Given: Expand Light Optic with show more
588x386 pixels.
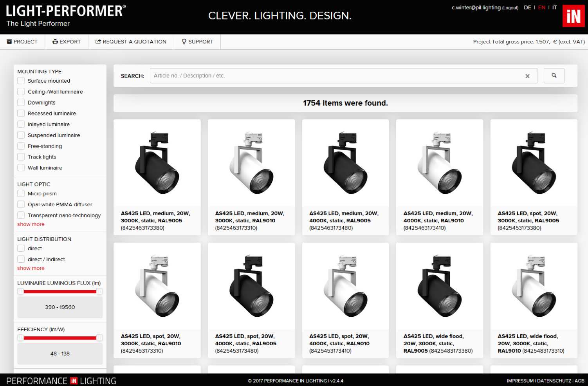Looking at the screenshot, I should [31, 224].
